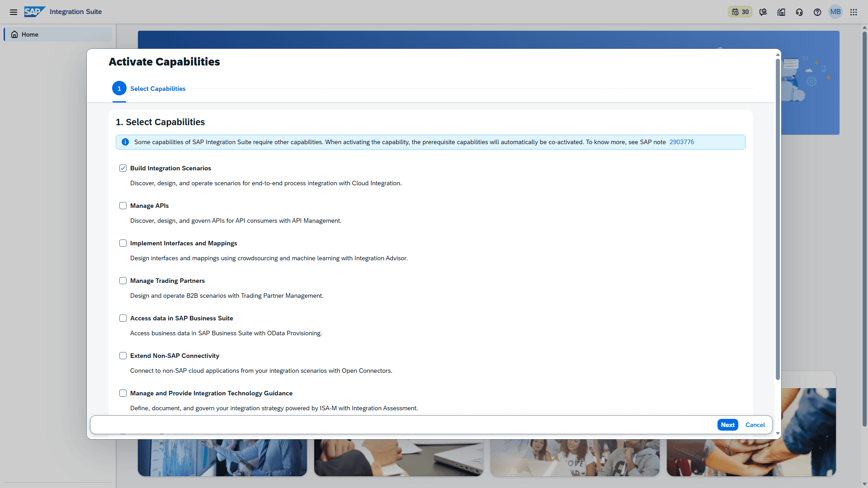Open the 30-day trial countdown indicator
This screenshot has width=868, height=488.
(x=740, y=12)
